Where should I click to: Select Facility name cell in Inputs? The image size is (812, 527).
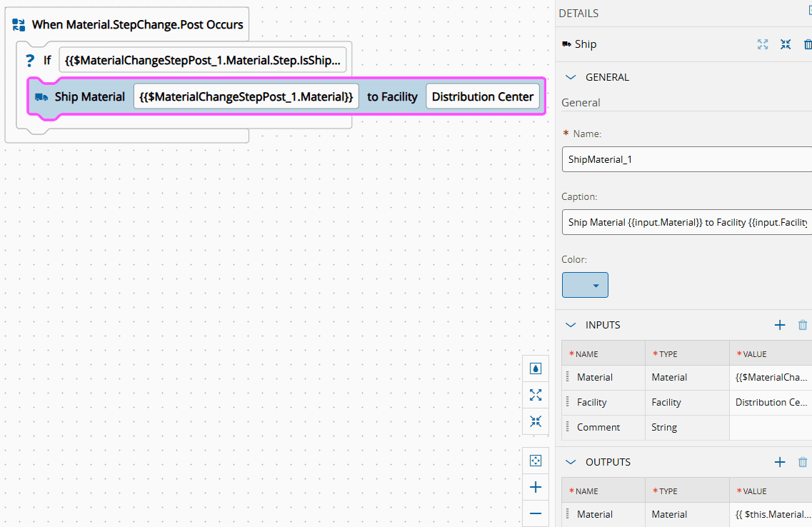coord(603,402)
